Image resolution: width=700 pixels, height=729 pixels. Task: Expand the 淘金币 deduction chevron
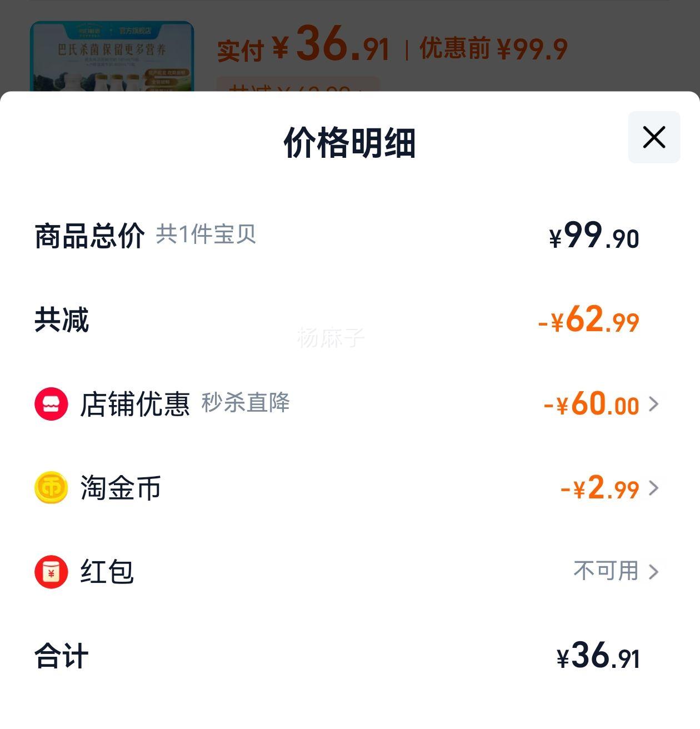[654, 488]
